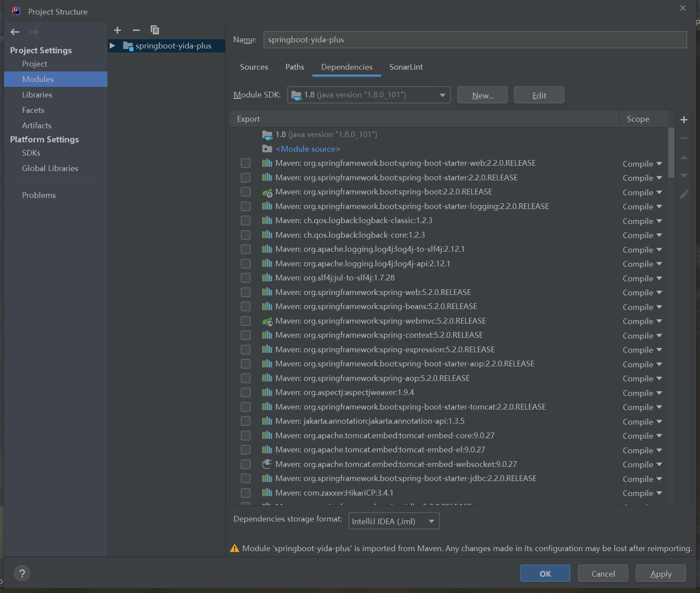
Task: Open Facets settings section
Action: (56, 110)
